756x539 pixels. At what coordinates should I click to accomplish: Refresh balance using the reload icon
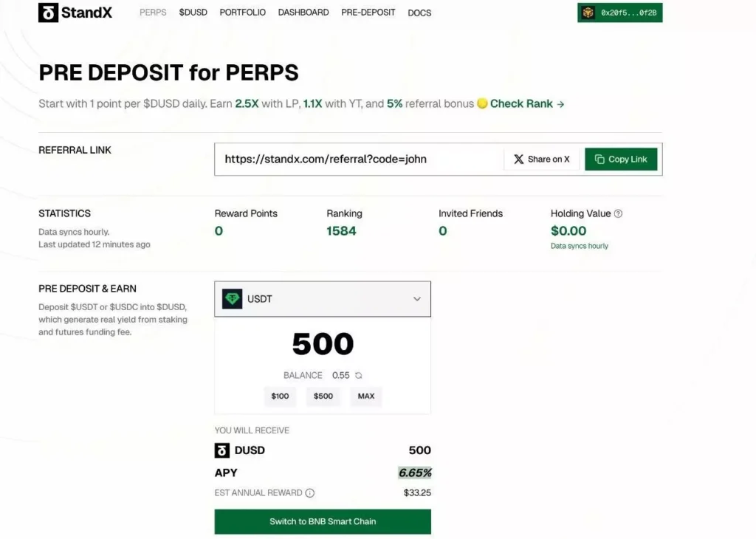358,376
